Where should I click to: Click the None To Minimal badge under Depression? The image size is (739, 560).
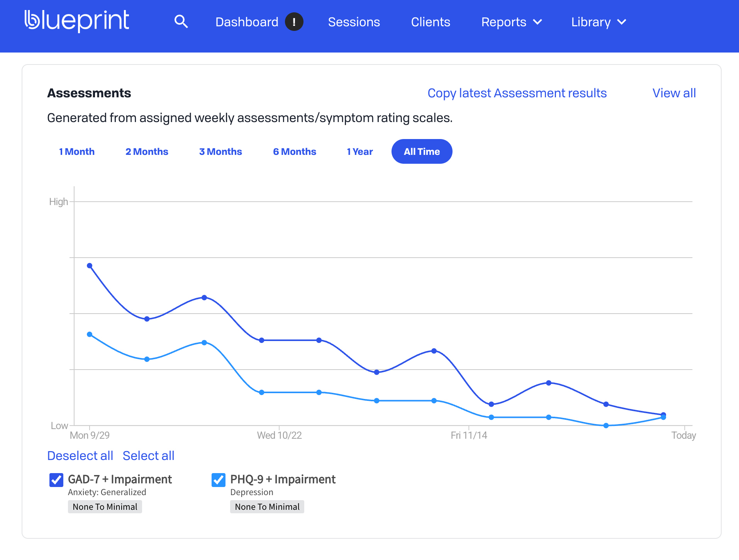tap(267, 506)
